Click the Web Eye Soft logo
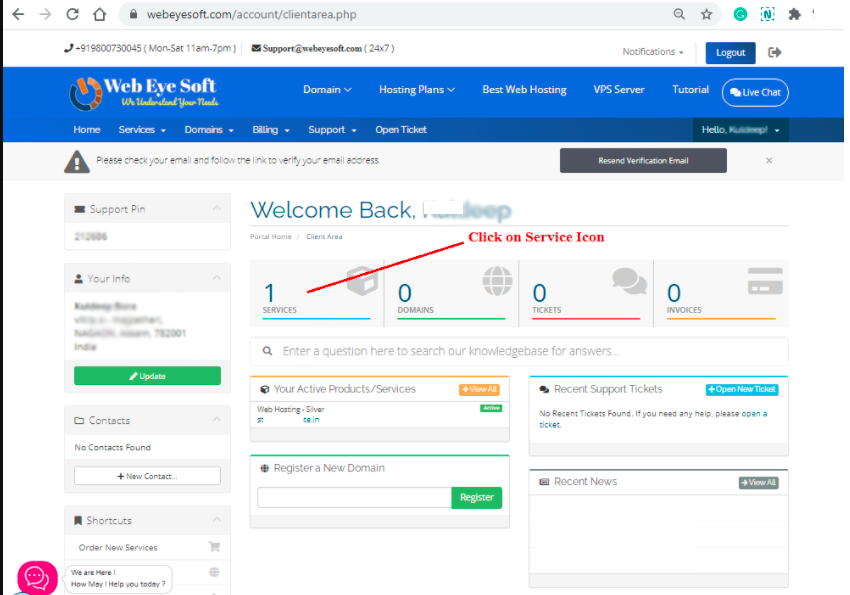850x595 pixels. point(144,93)
